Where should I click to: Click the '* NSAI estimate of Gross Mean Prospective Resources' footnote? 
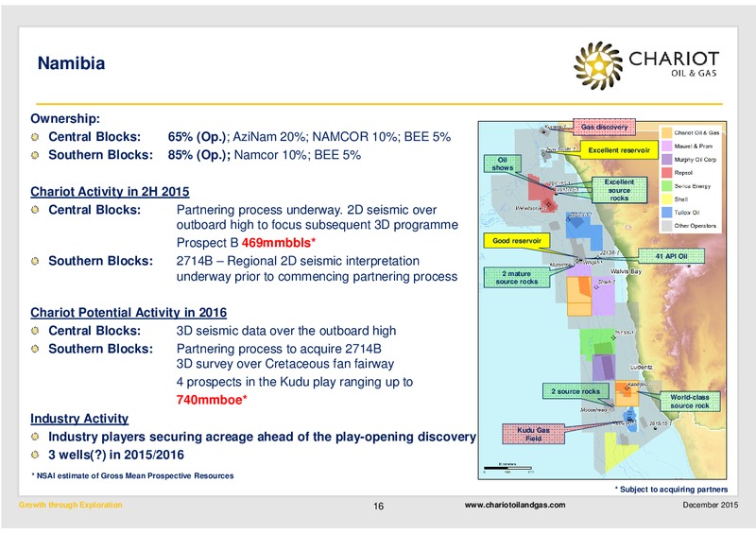click(x=132, y=475)
